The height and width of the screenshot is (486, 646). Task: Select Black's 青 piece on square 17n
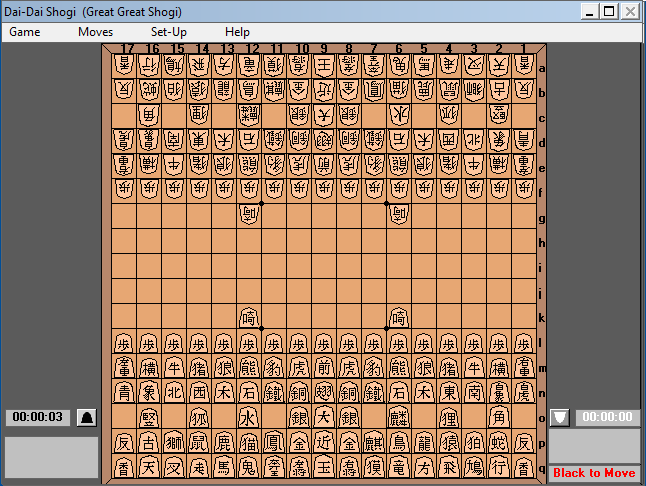[x=124, y=392]
